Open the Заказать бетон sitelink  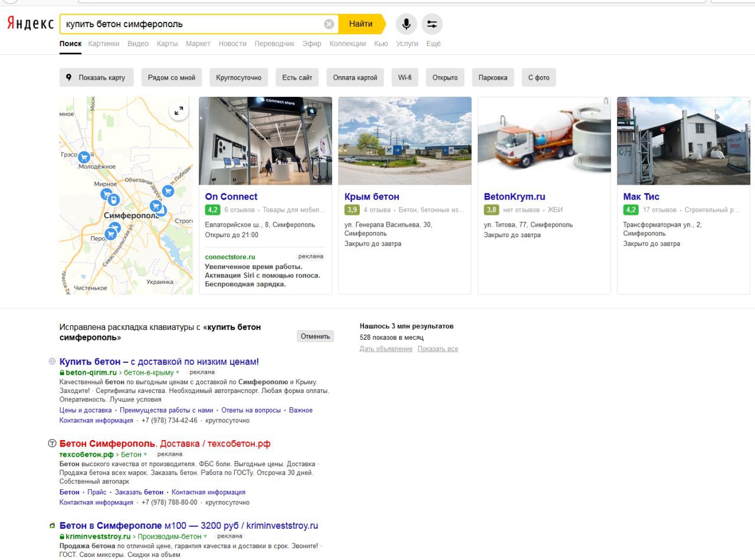139,492
